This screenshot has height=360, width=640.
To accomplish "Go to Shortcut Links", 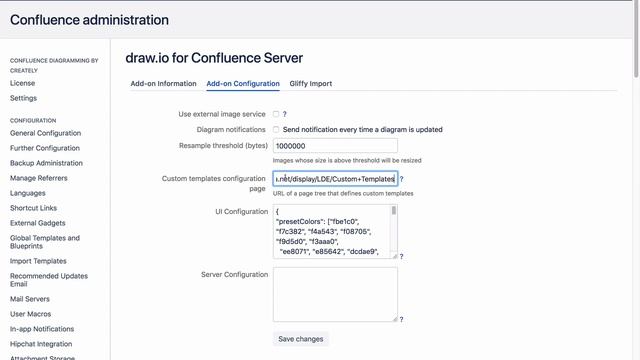I will coord(33,208).
